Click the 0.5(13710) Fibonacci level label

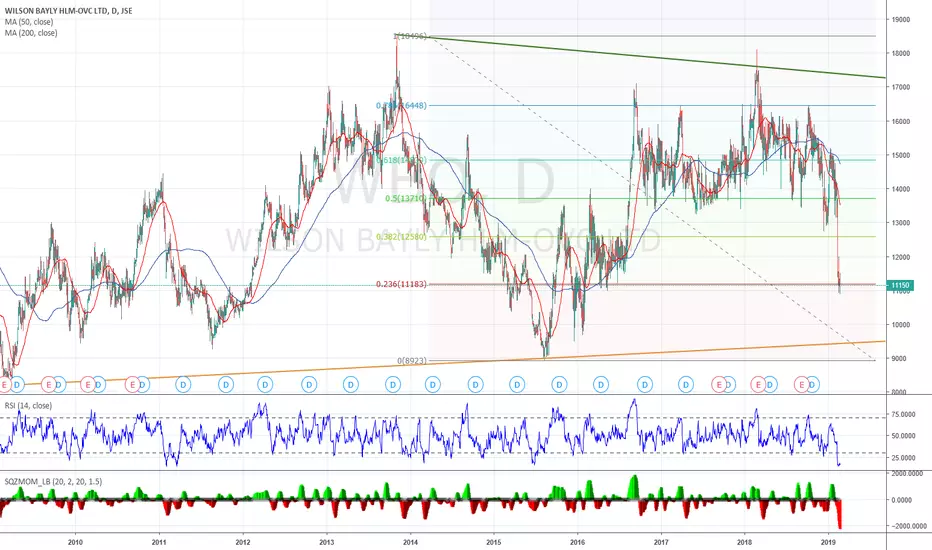pos(405,199)
